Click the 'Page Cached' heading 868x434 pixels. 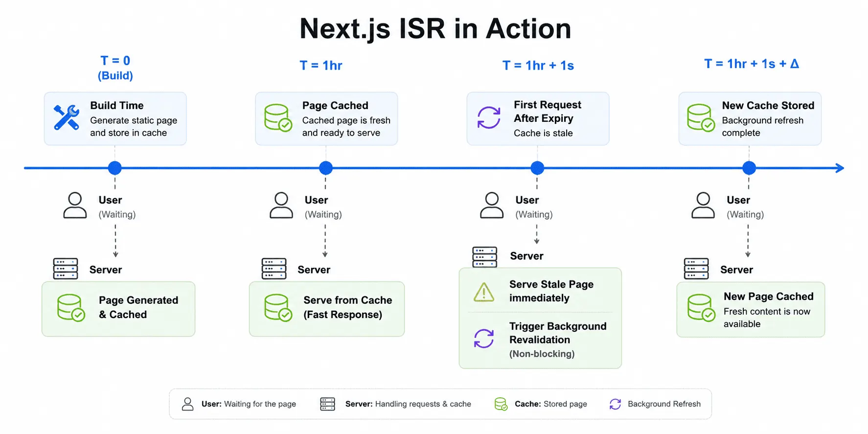[x=335, y=106]
